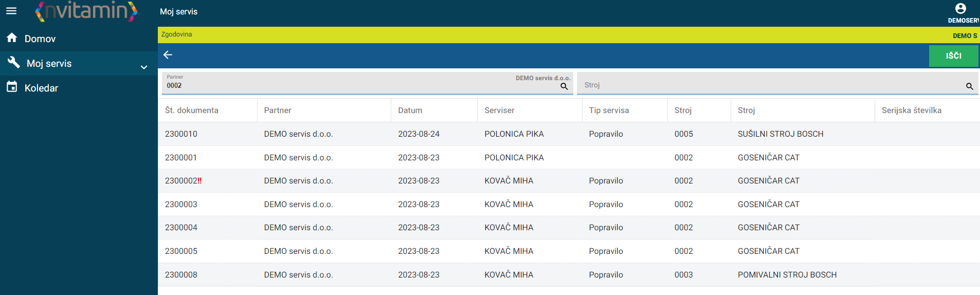Click the Partner field search magnifier
This screenshot has height=295, width=980.
click(564, 86)
